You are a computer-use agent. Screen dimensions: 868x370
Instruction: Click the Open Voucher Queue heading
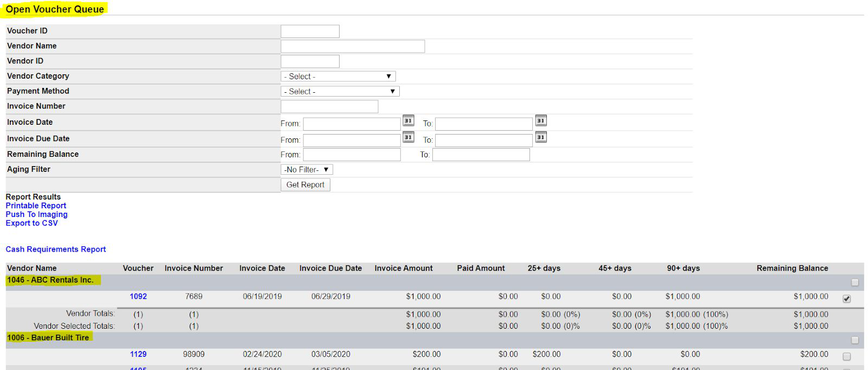tap(55, 9)
